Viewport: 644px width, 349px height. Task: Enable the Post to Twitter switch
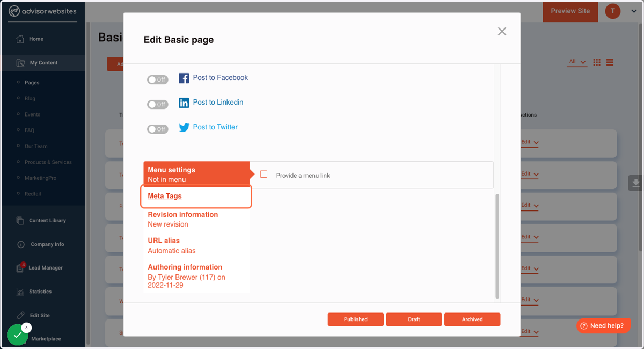(158, 129)
